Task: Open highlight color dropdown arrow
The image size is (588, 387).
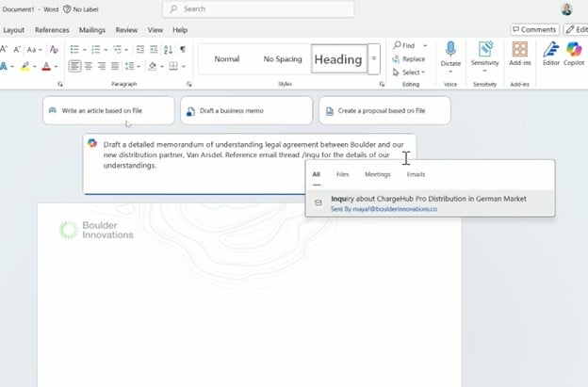Action: [35, 67]
